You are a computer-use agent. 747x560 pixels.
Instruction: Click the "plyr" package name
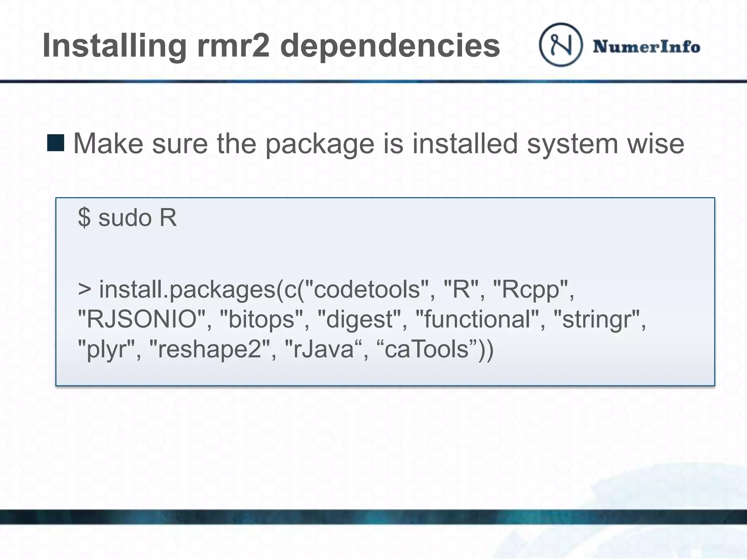coord(107,349)
